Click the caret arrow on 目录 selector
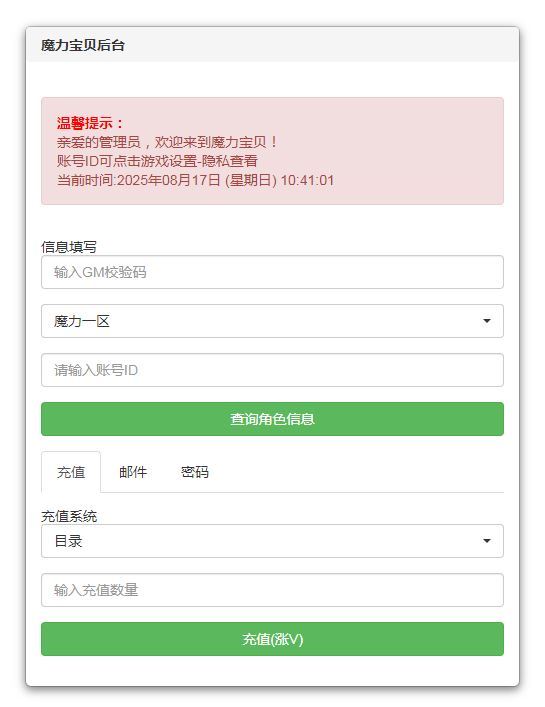This screenshot has width=545, height=707. 487,541
